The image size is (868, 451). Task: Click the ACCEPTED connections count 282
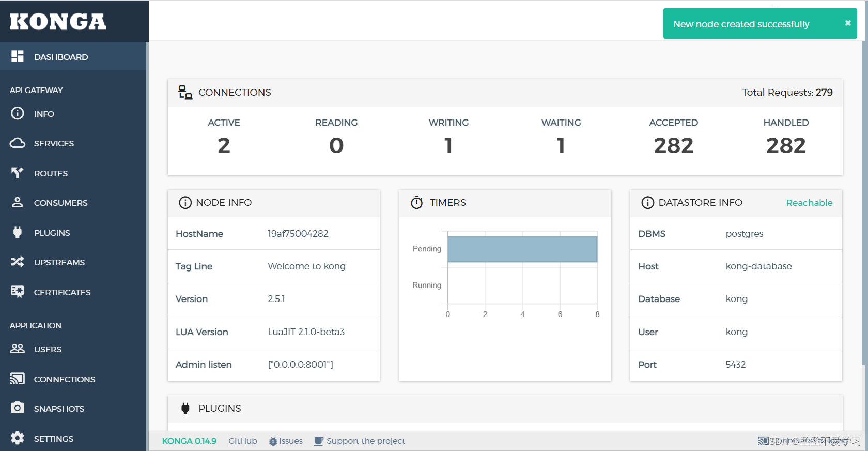[x=674, y=145]
